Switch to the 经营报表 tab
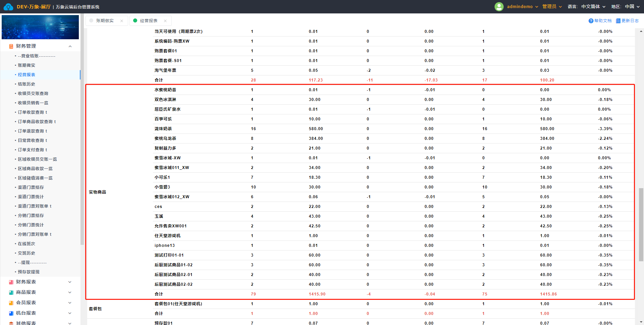Viewport: 644px width, 325px height. click(149, 21)
